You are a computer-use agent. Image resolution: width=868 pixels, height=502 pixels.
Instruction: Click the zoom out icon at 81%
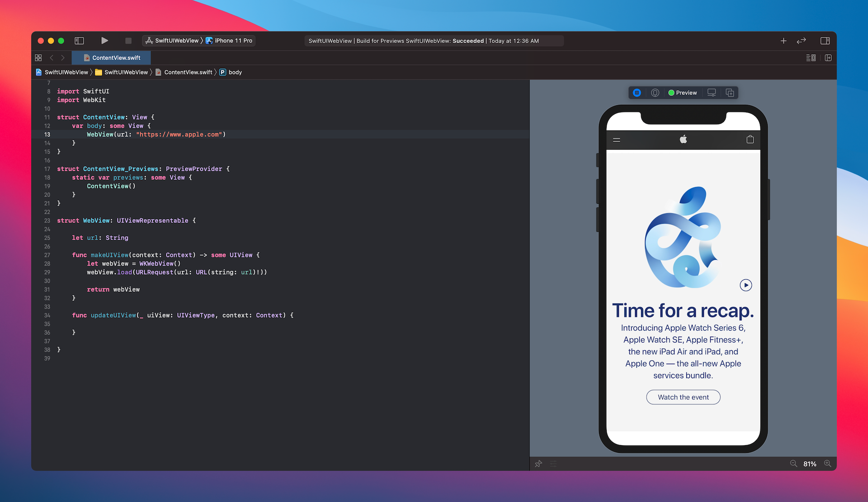point(793,464)
